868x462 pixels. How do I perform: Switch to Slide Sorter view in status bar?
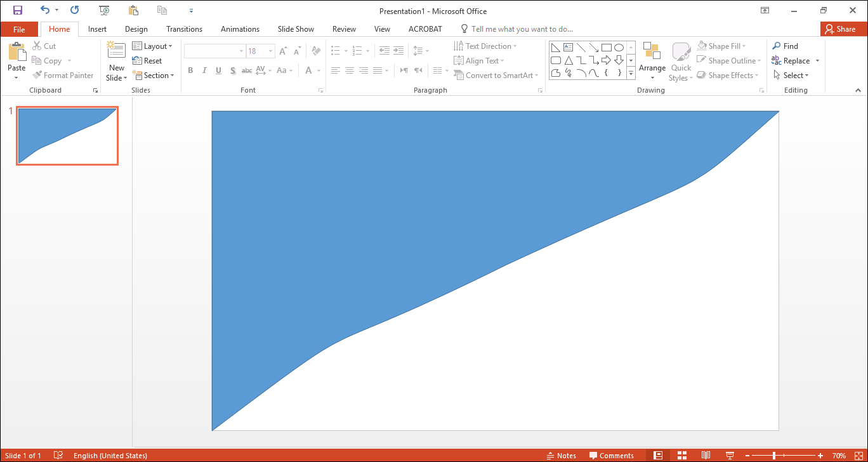(x=682, y=456)
